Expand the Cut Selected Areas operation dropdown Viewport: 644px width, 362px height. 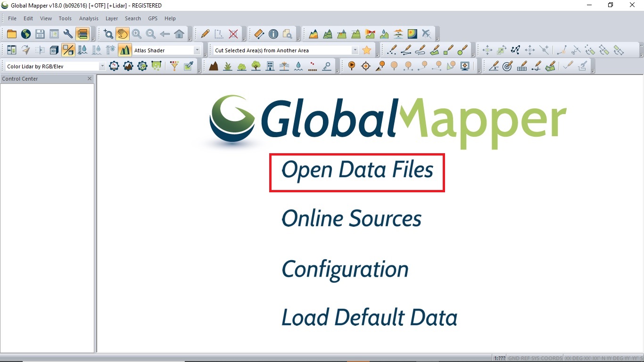pos(356,49)
